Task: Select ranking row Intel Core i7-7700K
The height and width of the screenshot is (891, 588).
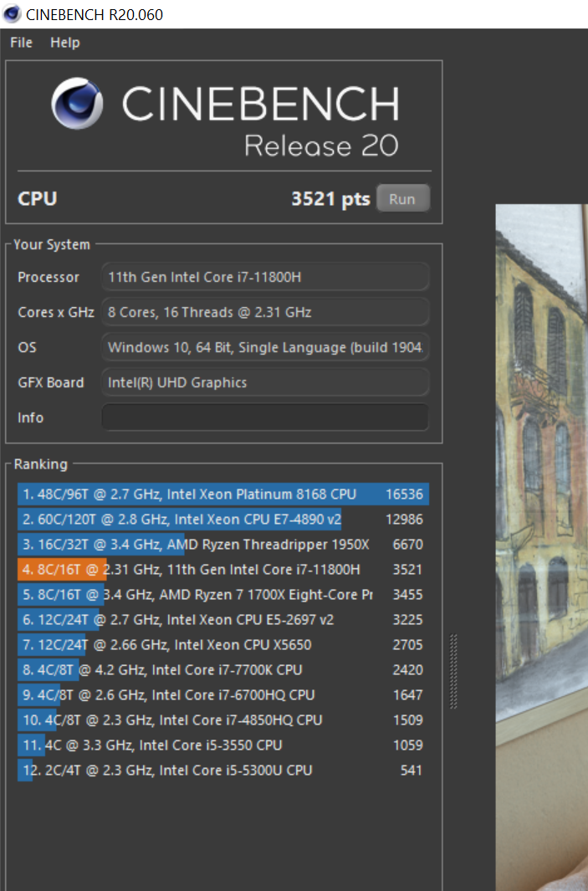Action: point(223,669)
